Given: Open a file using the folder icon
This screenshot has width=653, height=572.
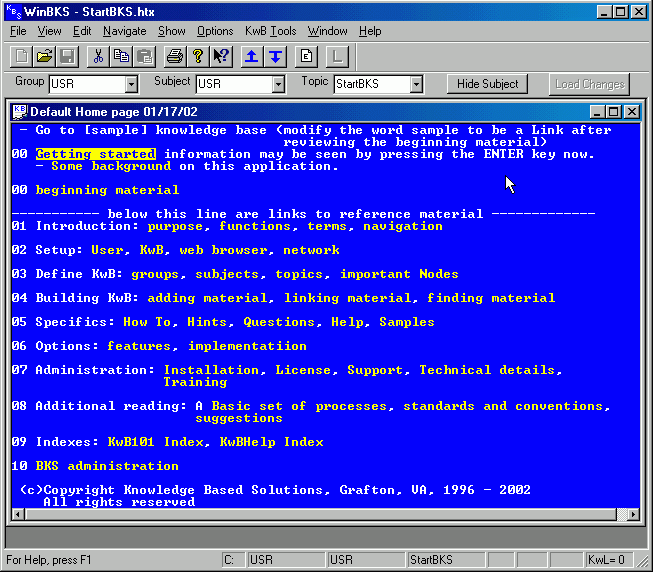Looking at the screenshot, I should 44,56.
